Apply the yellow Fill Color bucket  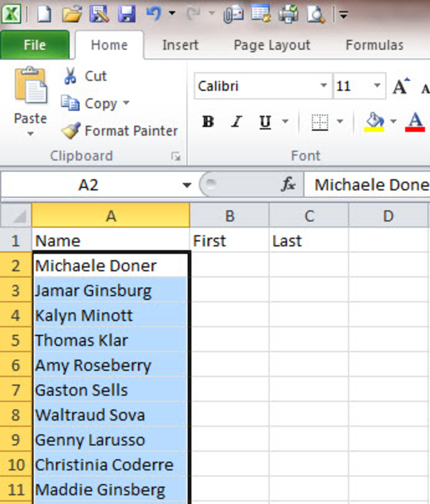click(375, 122)
